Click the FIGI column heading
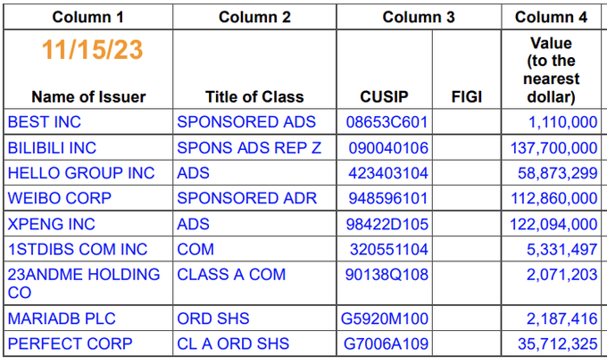The width and height of the screenshot is (607, 364). pyautogui.click(x=468, y=97)
